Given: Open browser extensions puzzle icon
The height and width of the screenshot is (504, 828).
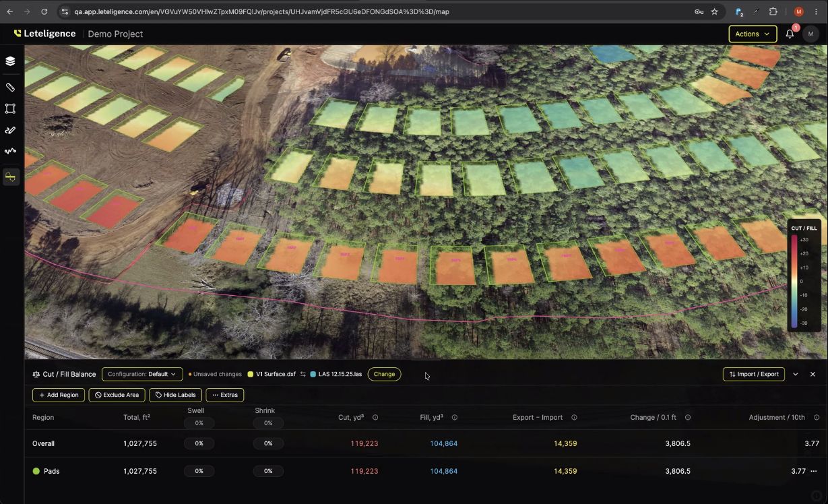Looking at the screenshot, I should [773, 11].
